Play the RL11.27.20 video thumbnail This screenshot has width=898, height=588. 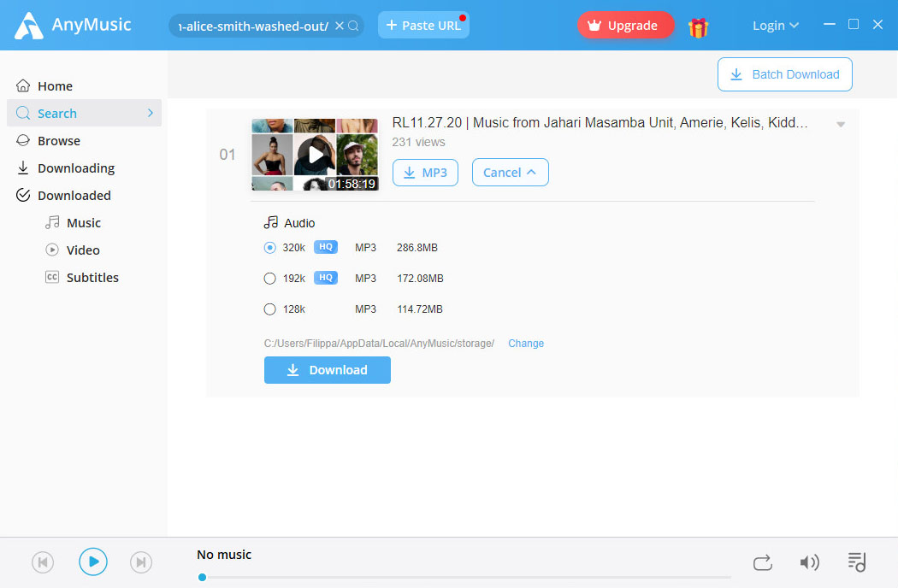pyautogui.click(x=315, y=154)
